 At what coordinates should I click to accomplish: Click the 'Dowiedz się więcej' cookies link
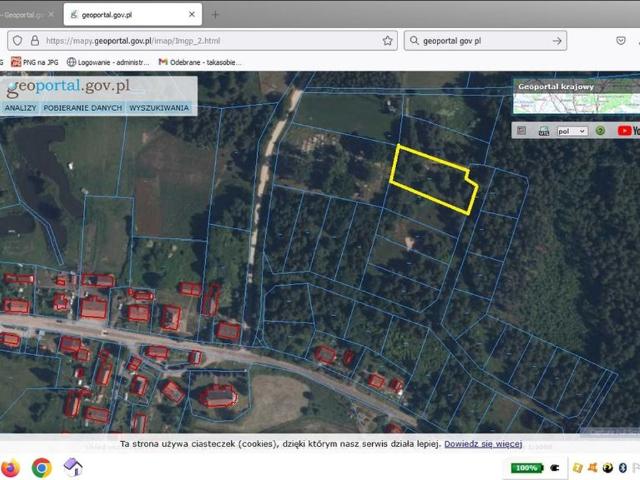coord(483,443)
